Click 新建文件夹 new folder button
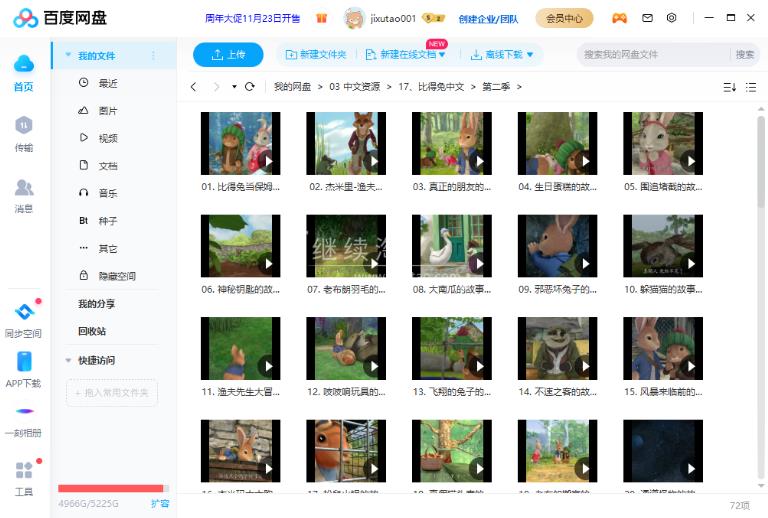This screenshot has height=518, width=768. pyautogui.click(x=316, y=54)
